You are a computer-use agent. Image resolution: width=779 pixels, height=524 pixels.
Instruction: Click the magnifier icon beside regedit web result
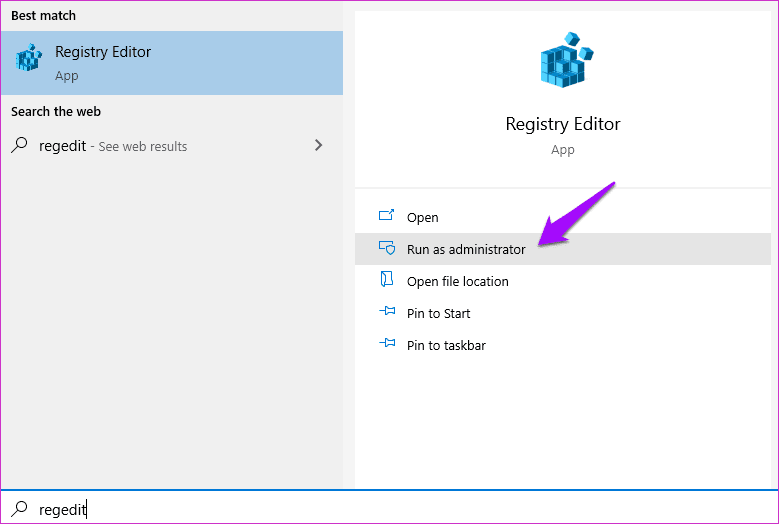19,145
